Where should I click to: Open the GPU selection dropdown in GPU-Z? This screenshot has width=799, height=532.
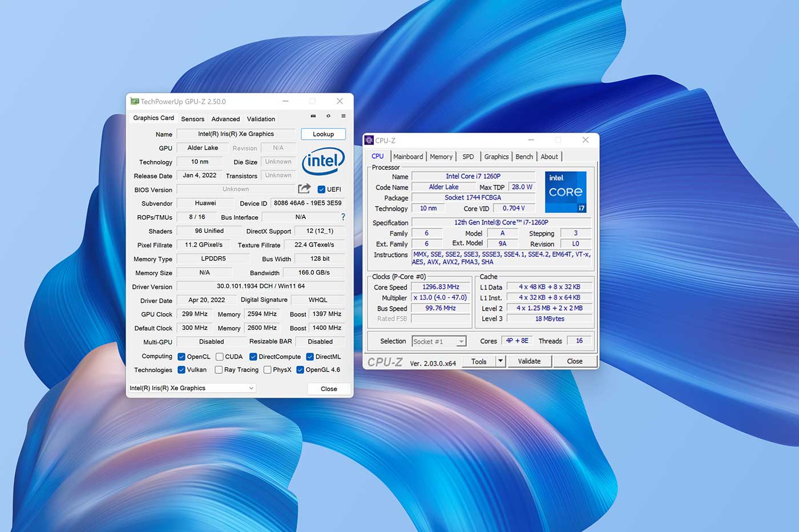pos(192,388)
